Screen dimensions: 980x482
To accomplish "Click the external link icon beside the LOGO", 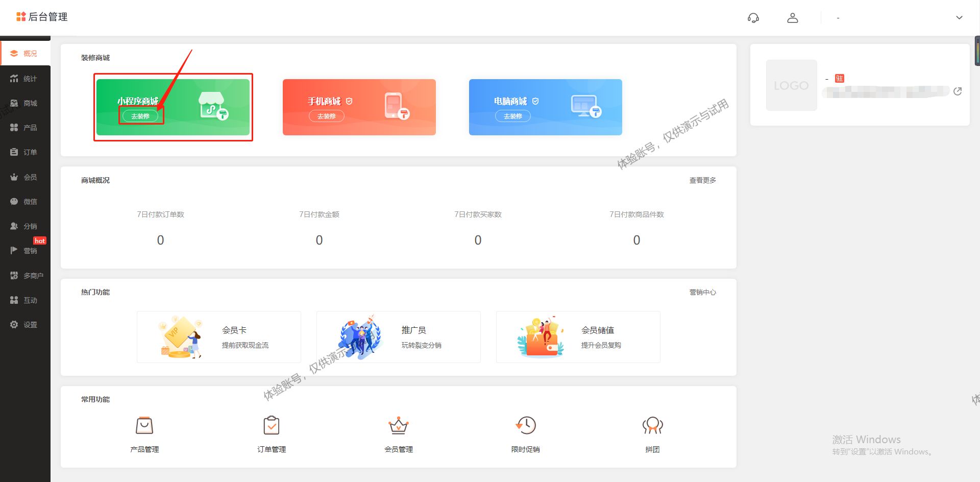I will click(959, 91).
